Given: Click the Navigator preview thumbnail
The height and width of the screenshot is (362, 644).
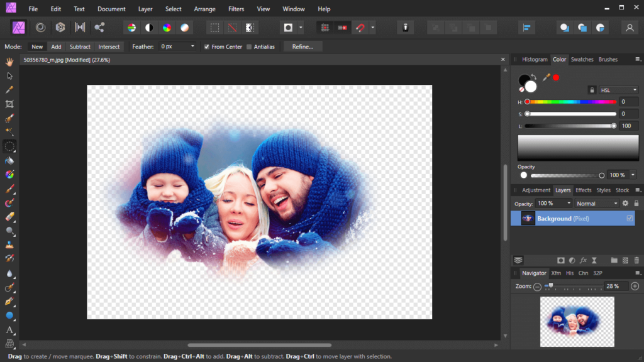Looking at the screenshot, I should coord(577,321).
